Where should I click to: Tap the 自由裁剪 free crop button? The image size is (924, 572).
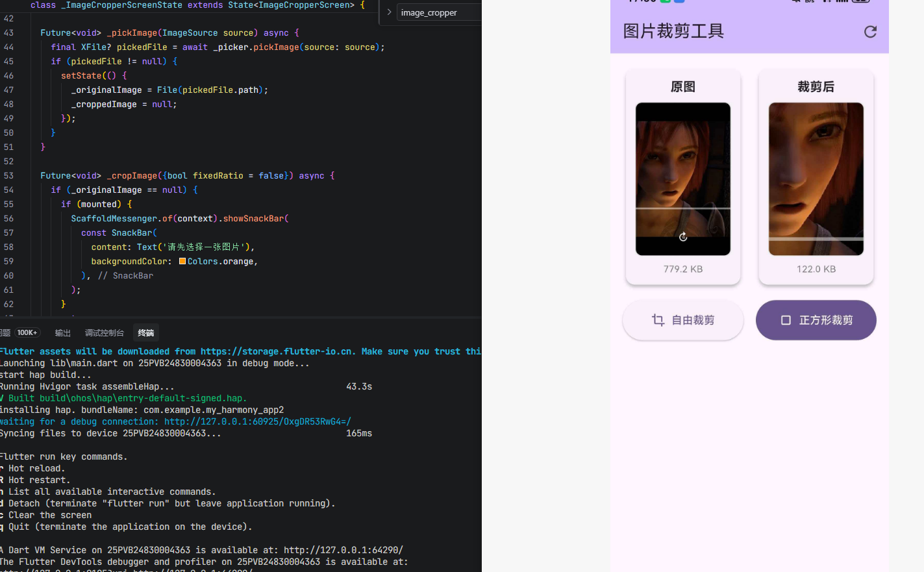pyautogui.click(x=683, y=320)
